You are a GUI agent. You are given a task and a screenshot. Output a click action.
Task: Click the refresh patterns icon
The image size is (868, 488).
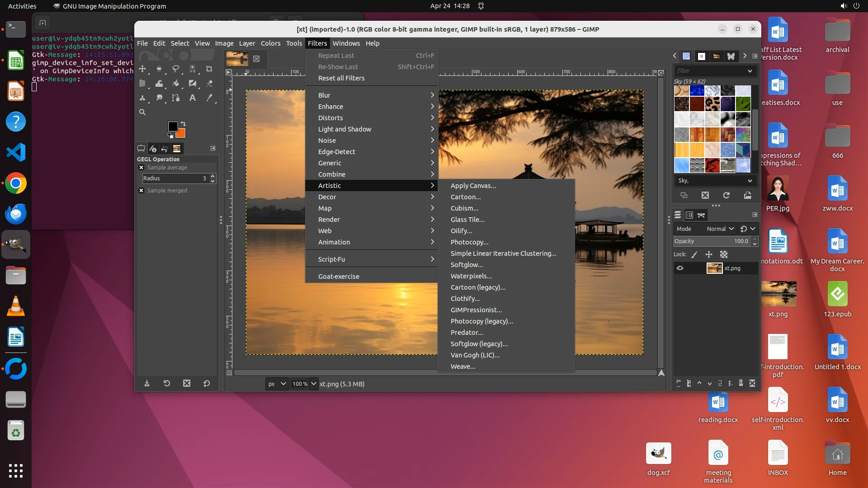point(726,195)
